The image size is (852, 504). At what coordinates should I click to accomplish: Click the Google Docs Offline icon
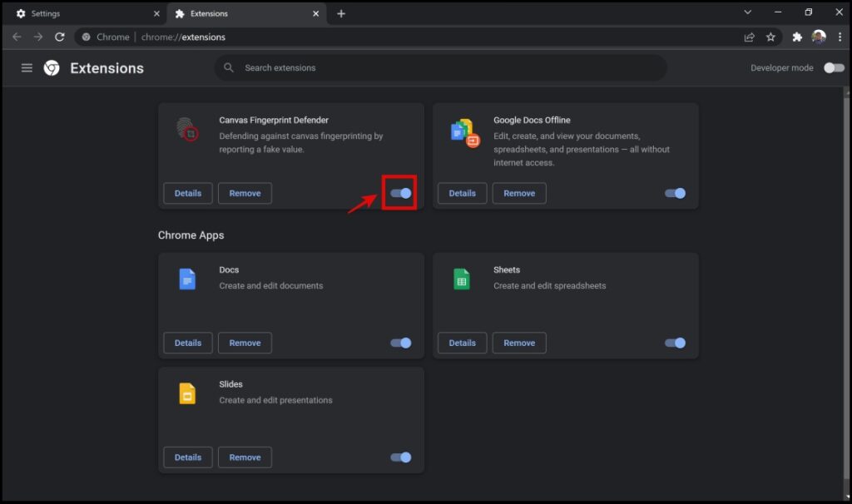464,133
